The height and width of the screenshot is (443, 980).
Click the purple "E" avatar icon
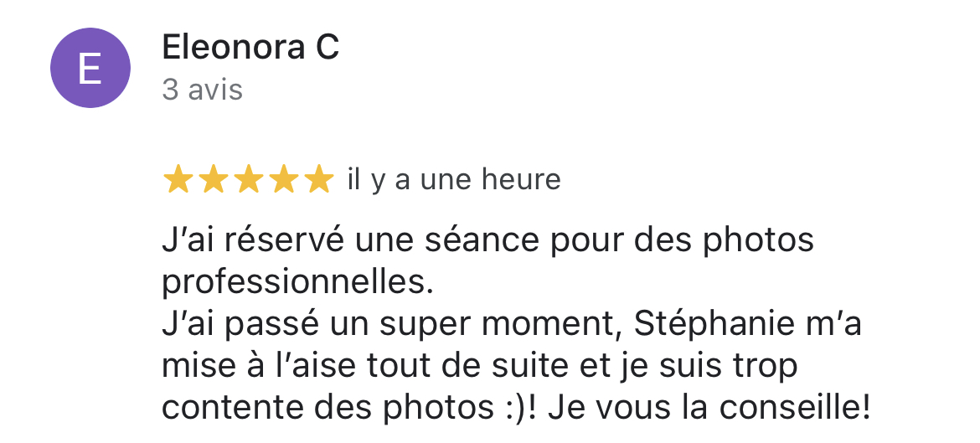click(90, 68)
